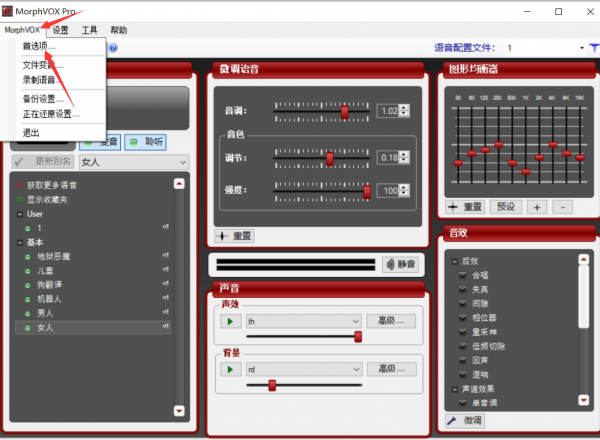Click the equalizer 重置 button
This screenshot has width=600, height=440.
[465, 207]
